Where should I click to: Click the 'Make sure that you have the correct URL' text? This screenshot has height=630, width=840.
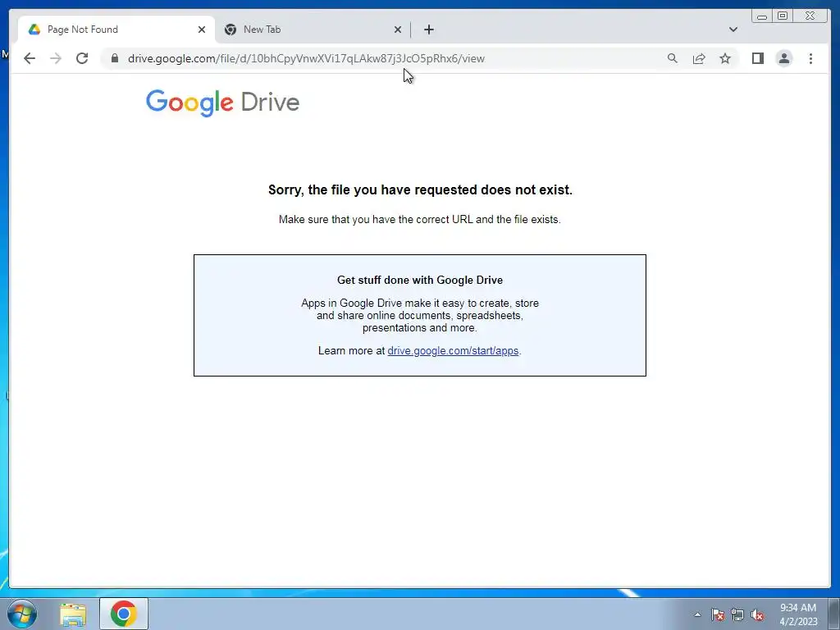[420, 220]
